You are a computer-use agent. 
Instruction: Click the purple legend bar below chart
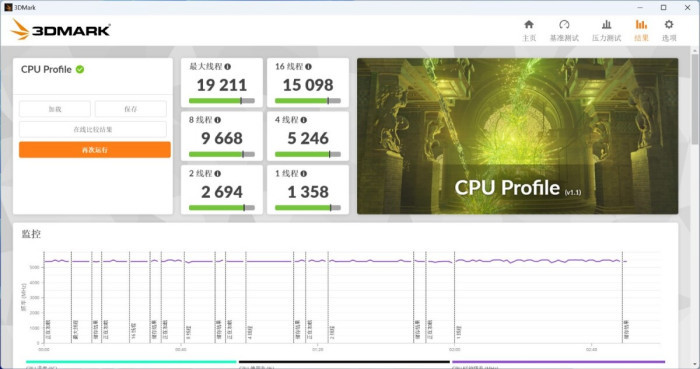click(x=558, y=362)
